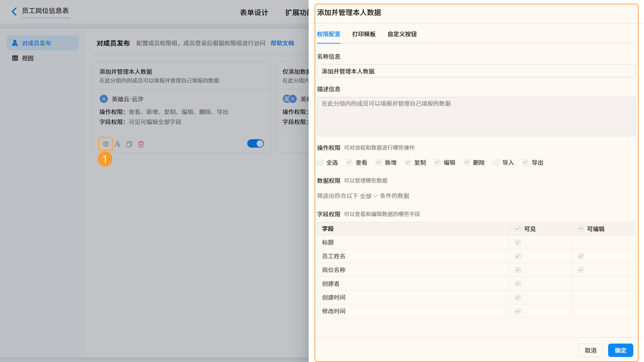Delete the permission group with red trash icon
Screen dimensions: 644x362
click(x=141, y=144)
